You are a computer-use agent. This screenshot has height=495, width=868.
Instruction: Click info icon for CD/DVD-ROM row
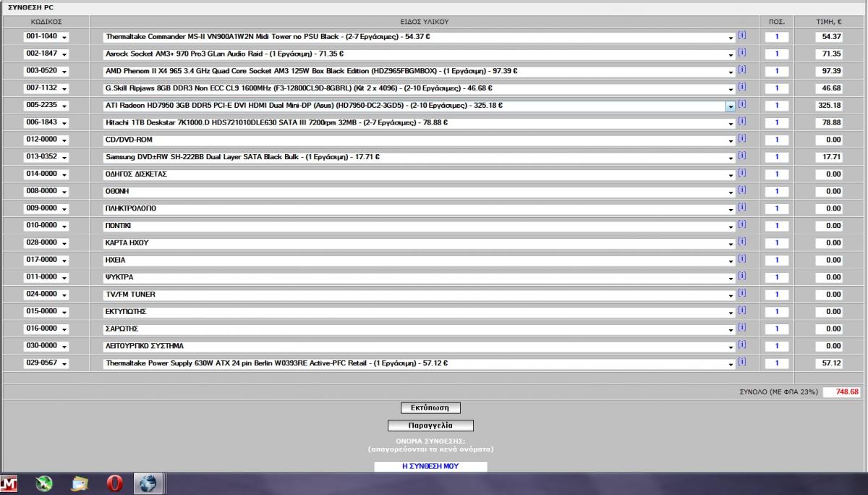741,138
